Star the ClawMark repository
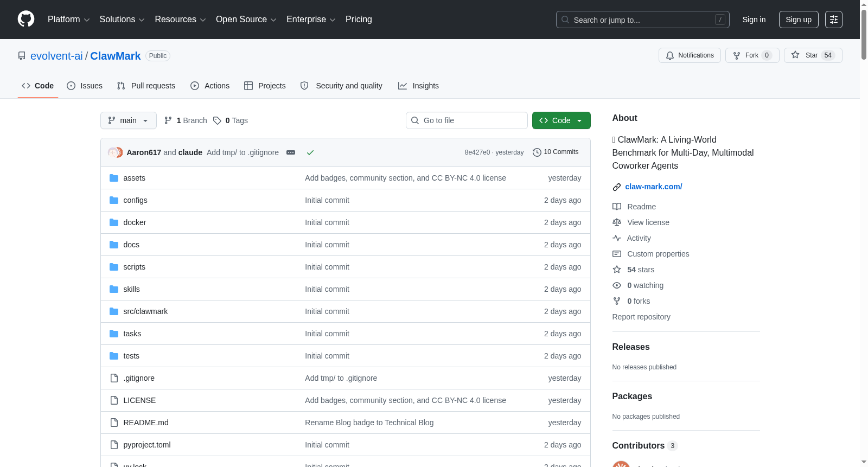This screenshot has width=868, height=467. pos(813,55)
